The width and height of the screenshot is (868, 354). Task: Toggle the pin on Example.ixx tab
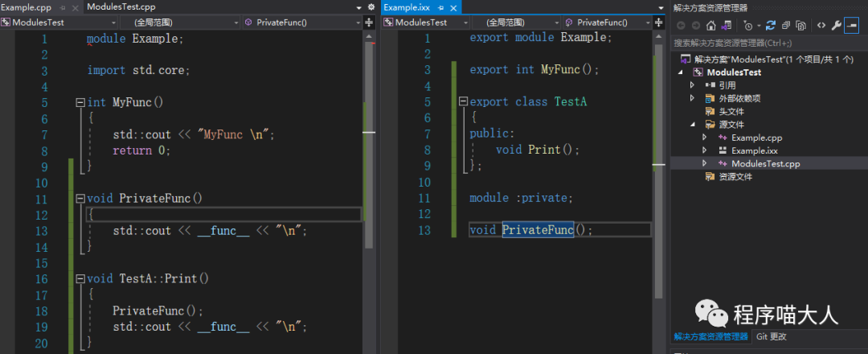[x=441, y=7]
